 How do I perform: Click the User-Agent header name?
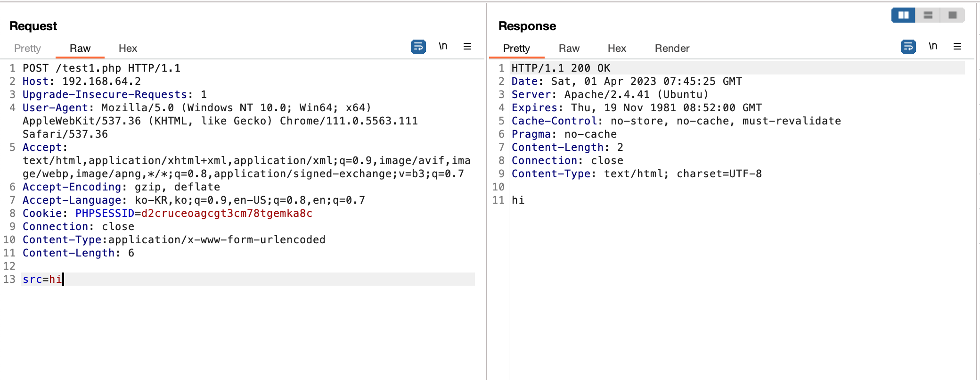(x=55, y=107)
